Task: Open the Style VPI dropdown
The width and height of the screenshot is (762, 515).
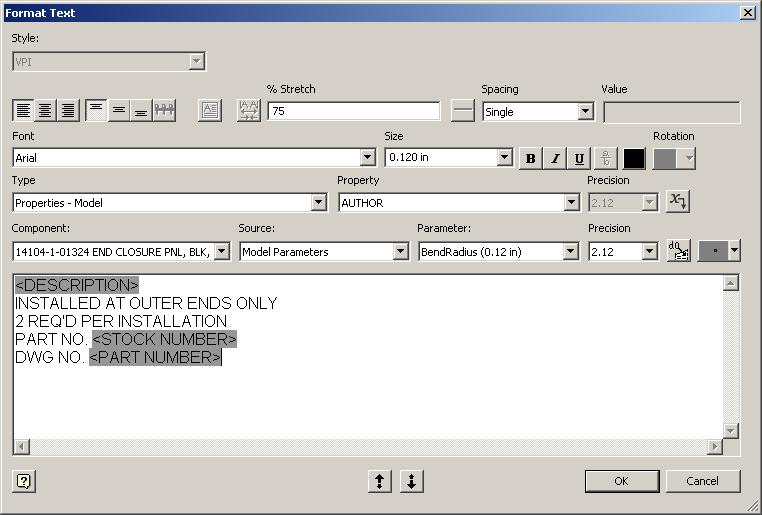Action: (x=196, y=62)
